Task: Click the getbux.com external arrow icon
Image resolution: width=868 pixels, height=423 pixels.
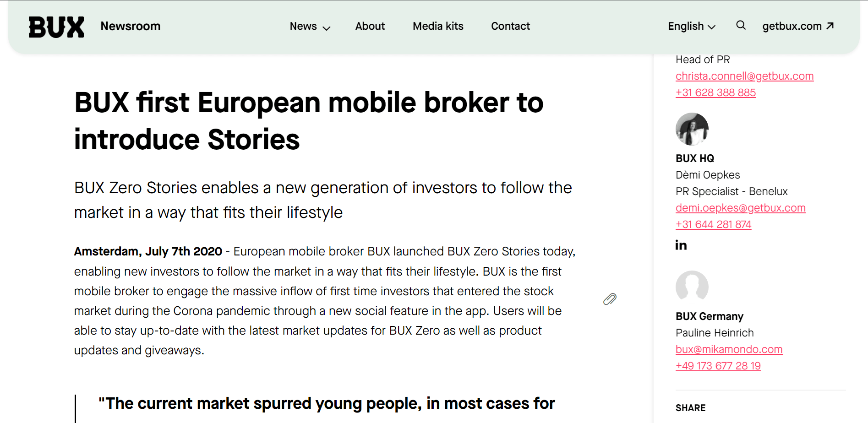Action: click(830, 26)
